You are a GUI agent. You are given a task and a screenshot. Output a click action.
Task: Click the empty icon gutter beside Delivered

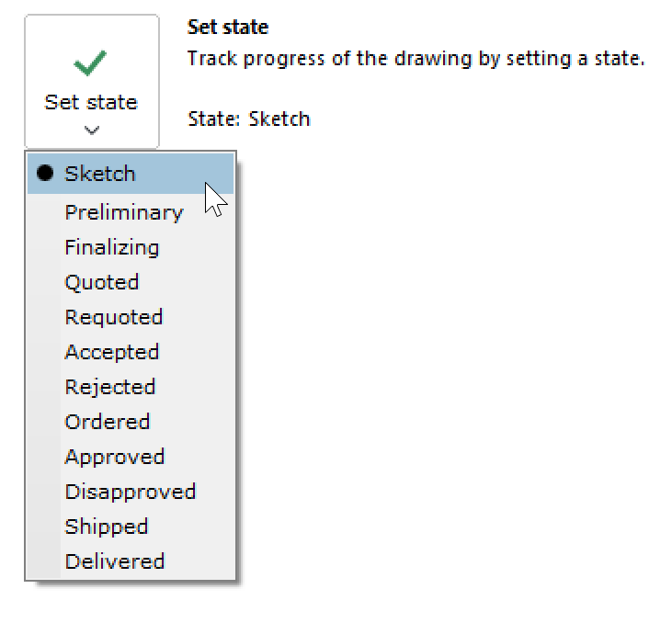coord(43,561)
